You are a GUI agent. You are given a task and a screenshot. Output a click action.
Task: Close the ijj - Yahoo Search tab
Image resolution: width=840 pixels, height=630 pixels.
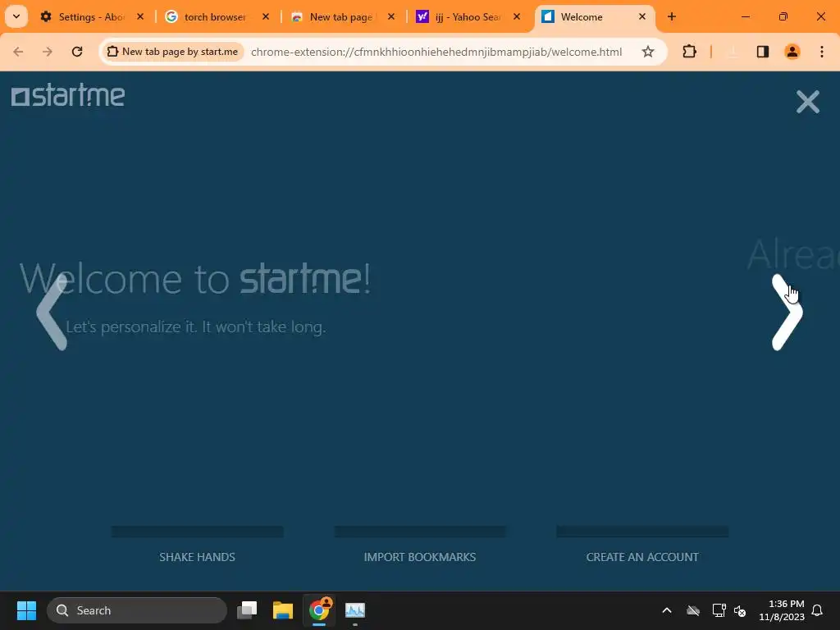click(x=517, y=17)
